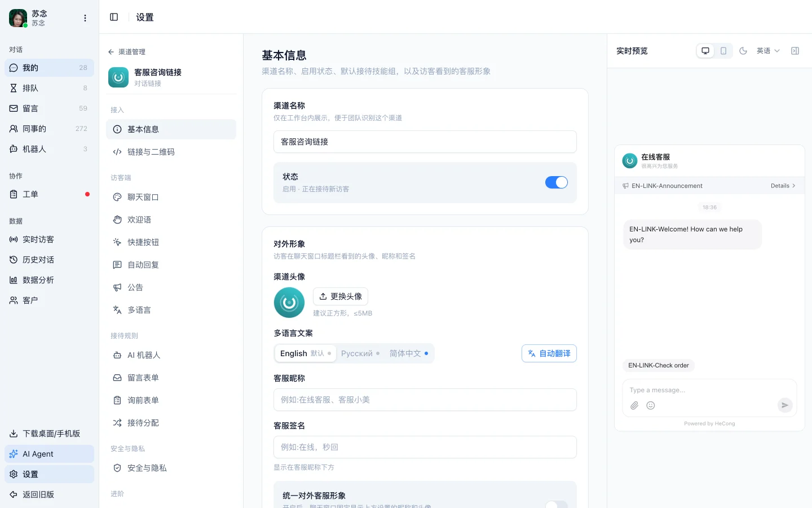Click the send arrow button in preview
Image resolution: width=812 pixels, height=508 pixels.
[785, 405]
